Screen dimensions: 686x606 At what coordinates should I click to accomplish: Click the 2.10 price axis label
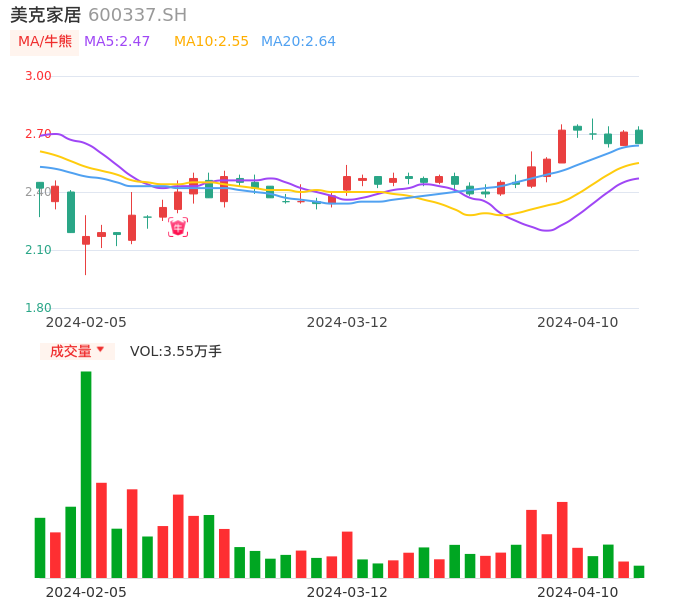(x=38, y=250)
